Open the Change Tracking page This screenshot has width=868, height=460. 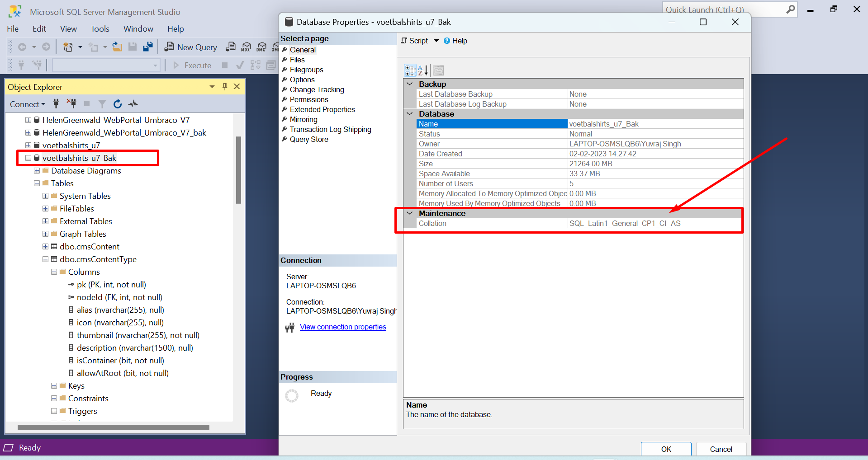317,89
